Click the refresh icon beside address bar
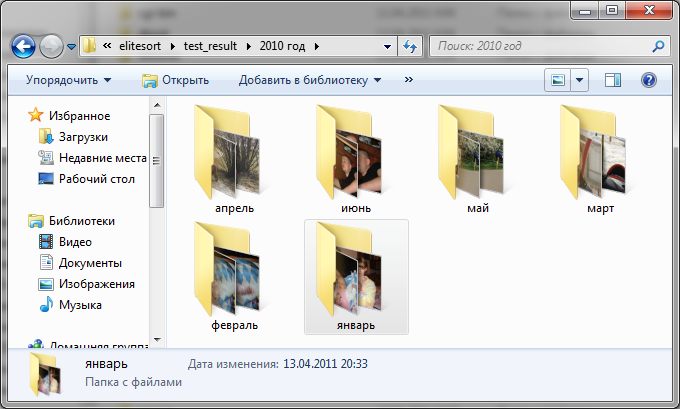680x409 pixels. [409, 46]
